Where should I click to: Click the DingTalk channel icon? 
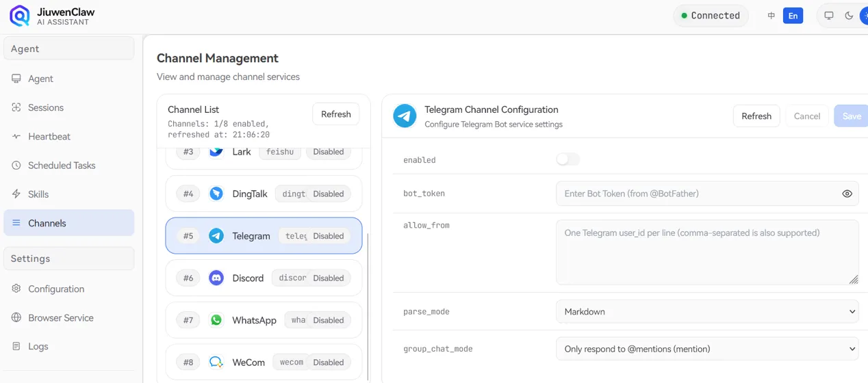coord(216,194)
